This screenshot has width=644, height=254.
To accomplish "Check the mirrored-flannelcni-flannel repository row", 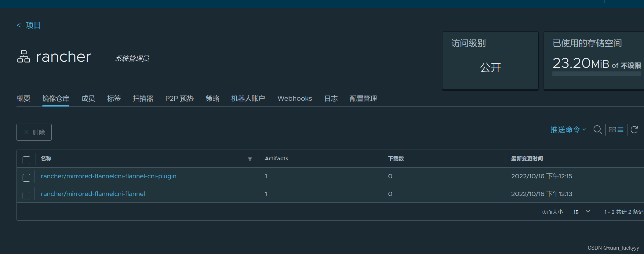I will pyautogui.click(x=27, y=196).
